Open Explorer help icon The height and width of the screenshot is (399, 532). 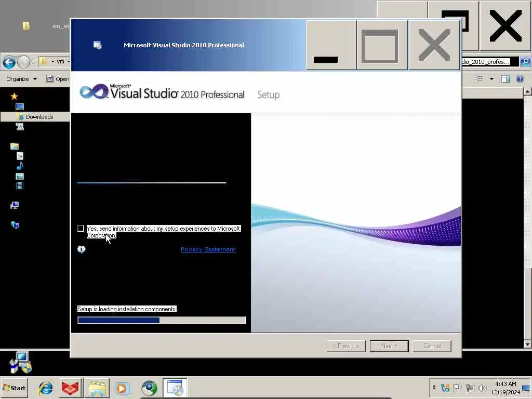520,79
